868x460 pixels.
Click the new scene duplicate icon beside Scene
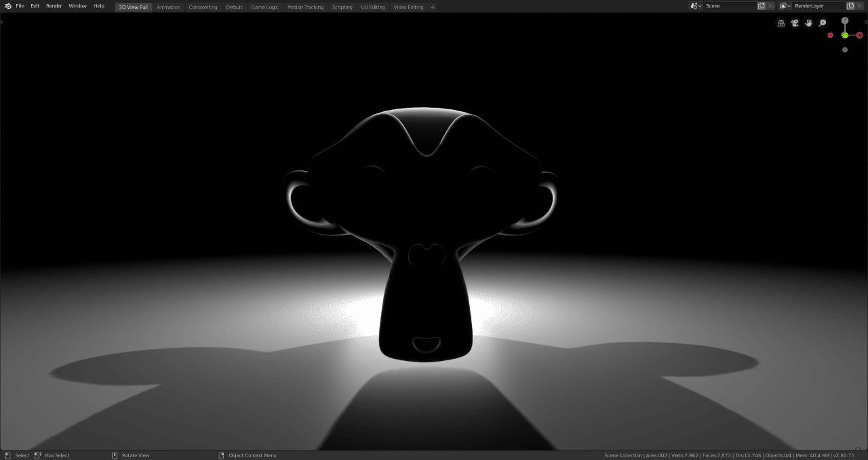tap(761, 5)
